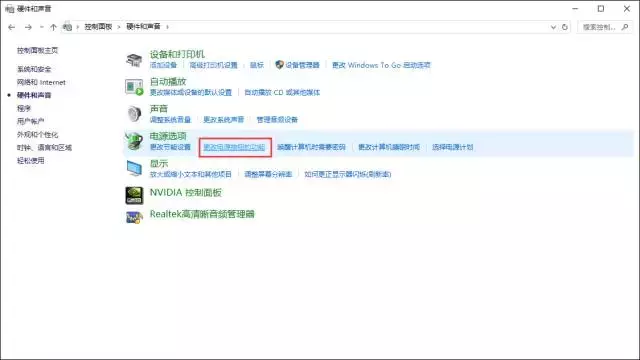
Task: Click 管理音频设备 link
Action: coord(277,120)
